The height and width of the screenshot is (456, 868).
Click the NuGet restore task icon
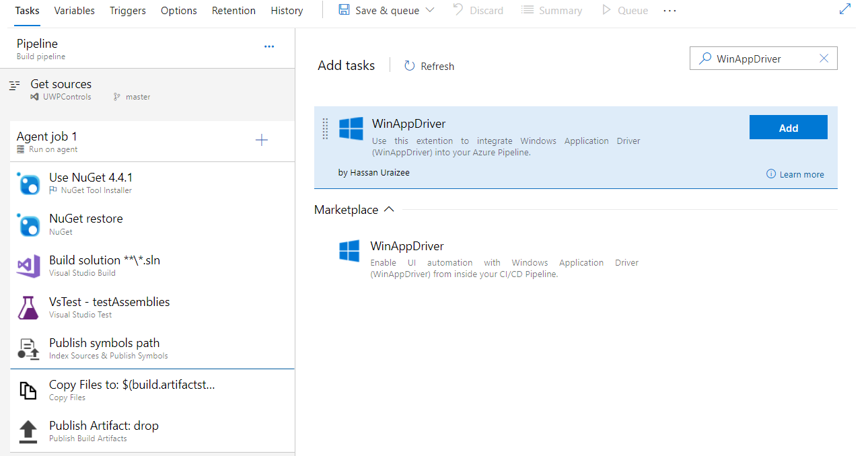[28, 225]
